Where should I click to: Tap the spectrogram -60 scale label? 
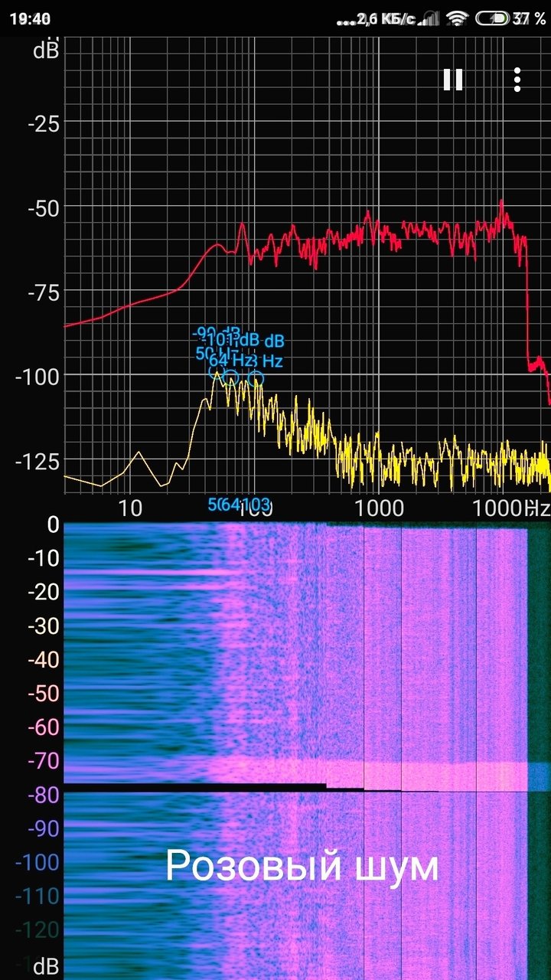pyautogui.click(x=44, y=727)
